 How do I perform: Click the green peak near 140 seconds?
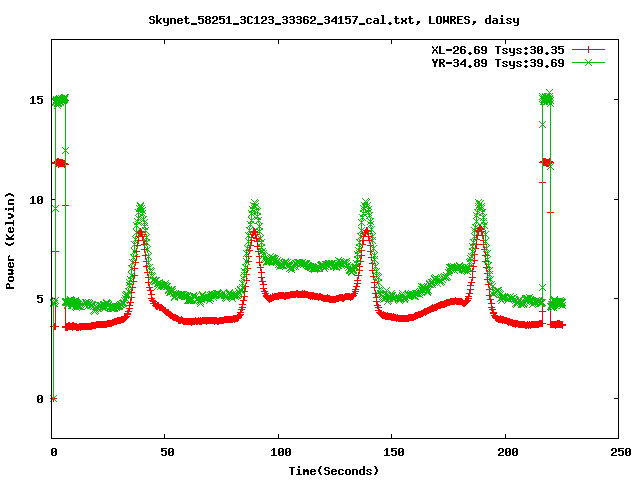[366, 204]
